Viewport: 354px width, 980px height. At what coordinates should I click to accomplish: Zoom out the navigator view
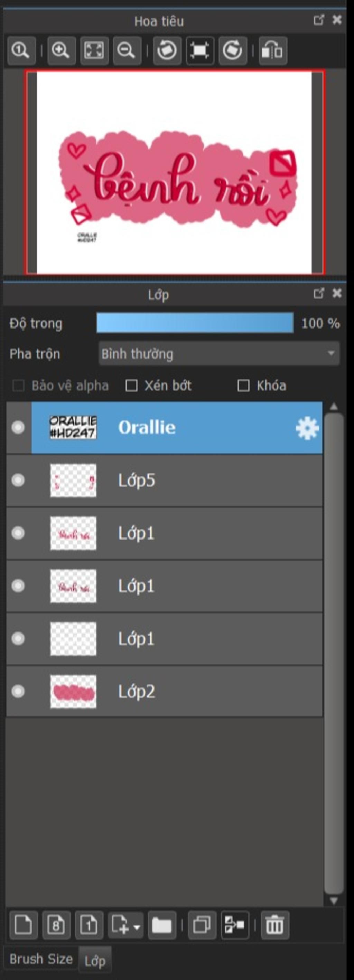tap(127, 50)
